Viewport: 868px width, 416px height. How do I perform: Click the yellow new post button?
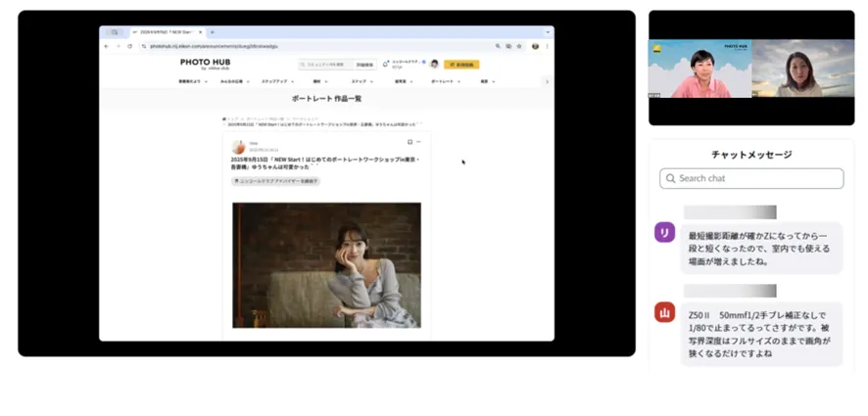(461, 65)
